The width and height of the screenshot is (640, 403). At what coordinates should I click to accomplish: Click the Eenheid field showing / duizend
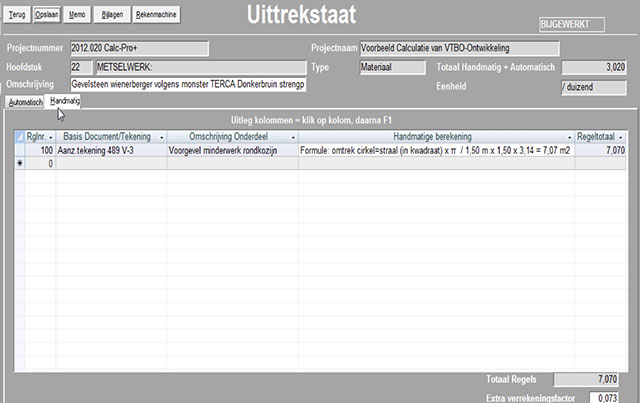click(595, 87)
